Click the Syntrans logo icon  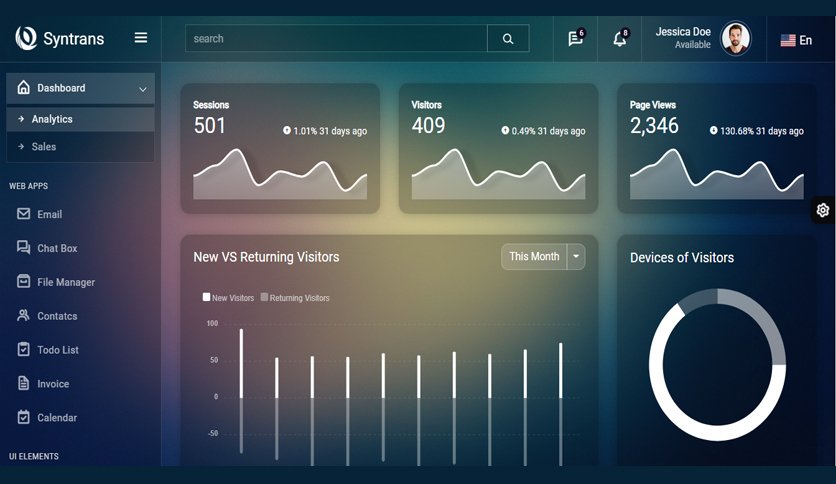click(x=26, y=38)
